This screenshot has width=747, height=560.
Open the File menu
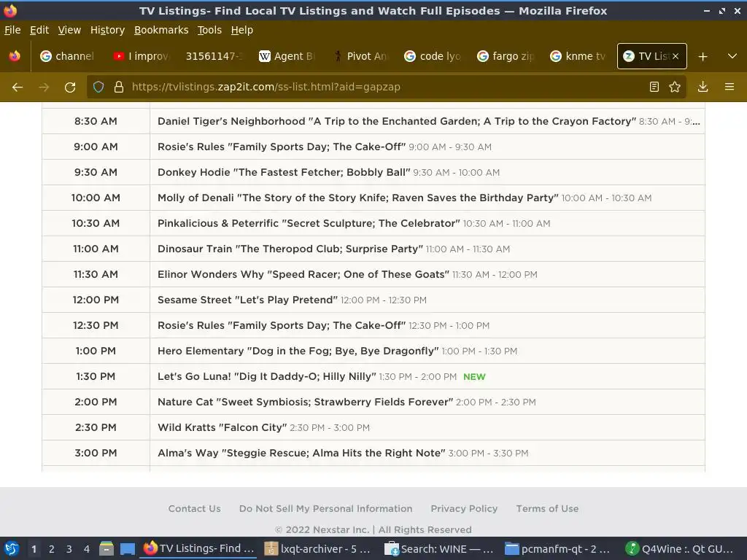pyautogui.click(x=12, y=30)
